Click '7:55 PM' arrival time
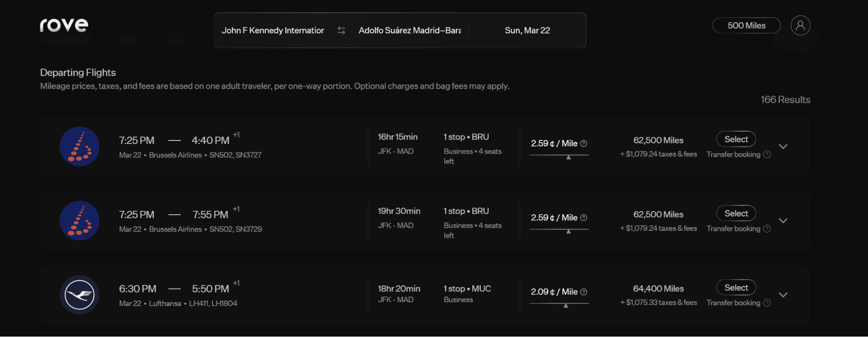Viewport: 868px width, 337px height. coord(211,215)
